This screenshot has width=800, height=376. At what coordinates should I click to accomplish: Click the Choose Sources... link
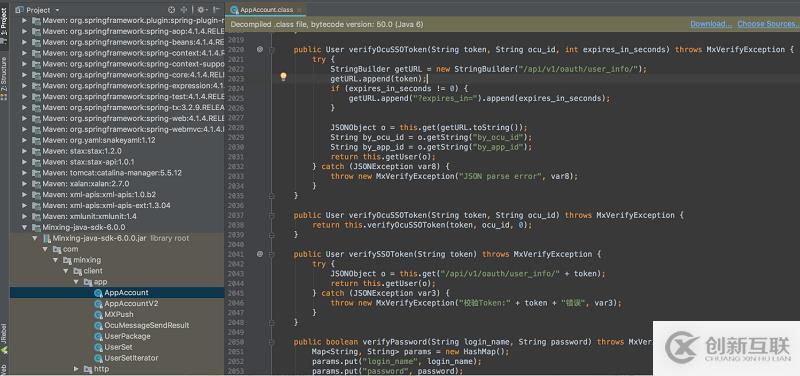[x=768, y=24]
